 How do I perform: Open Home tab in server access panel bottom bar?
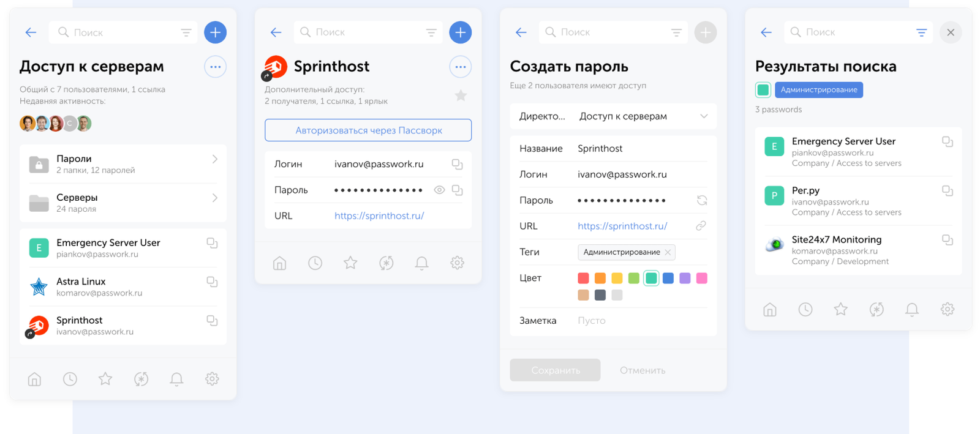[x=34, y=379]
